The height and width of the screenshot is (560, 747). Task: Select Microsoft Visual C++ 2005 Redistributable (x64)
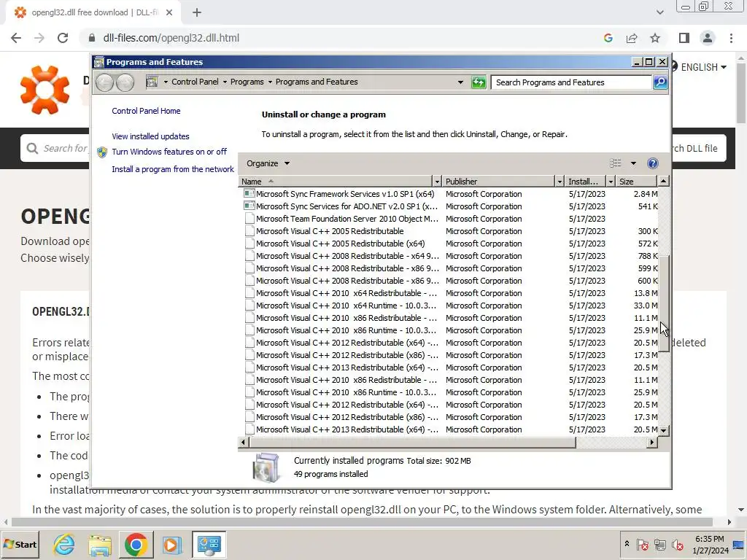point(448,244)
